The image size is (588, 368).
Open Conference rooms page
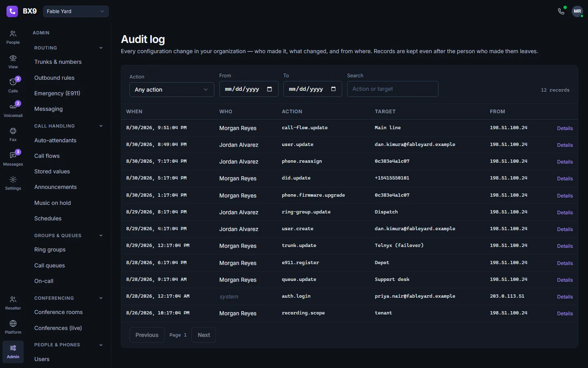click(58, 312)
